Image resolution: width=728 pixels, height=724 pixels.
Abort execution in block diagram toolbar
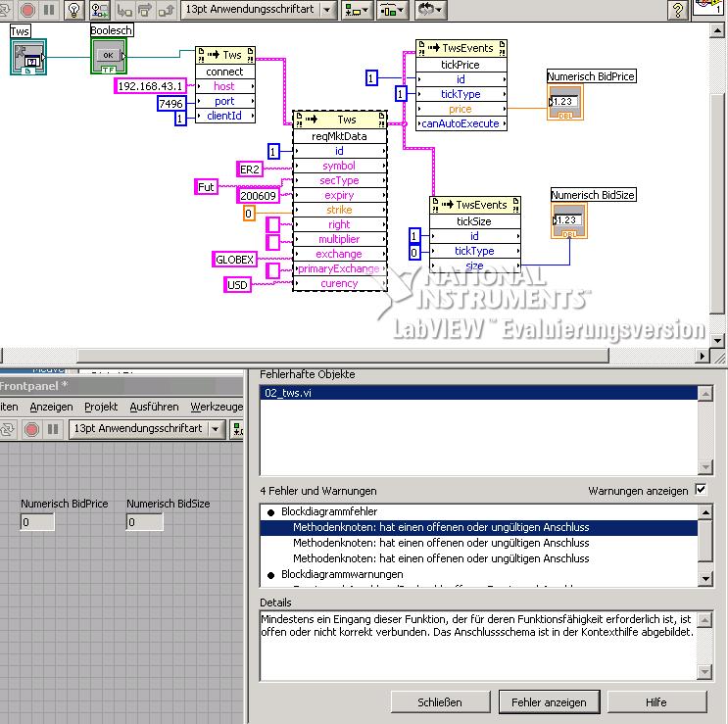coord(27,10)
